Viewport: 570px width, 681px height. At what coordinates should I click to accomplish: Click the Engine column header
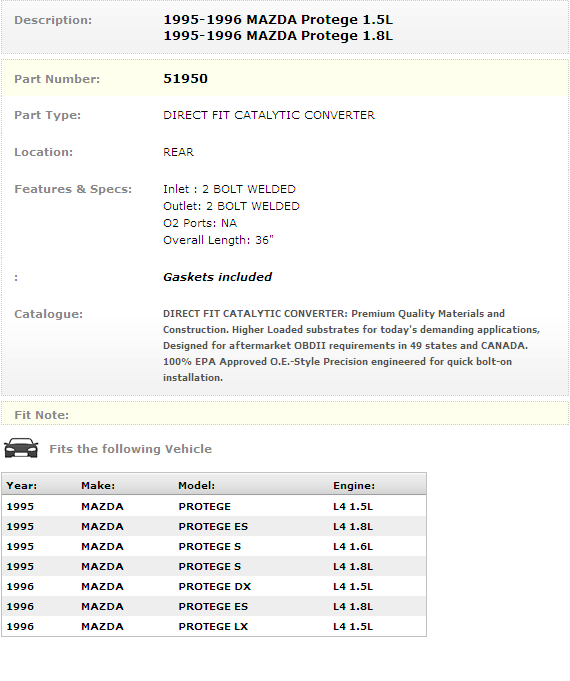tap(354, 485)
